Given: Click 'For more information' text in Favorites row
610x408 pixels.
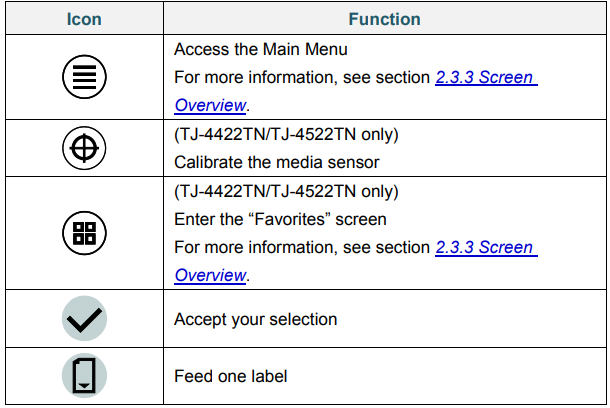Looking at the screenshot, I should (x=302, y=247).
